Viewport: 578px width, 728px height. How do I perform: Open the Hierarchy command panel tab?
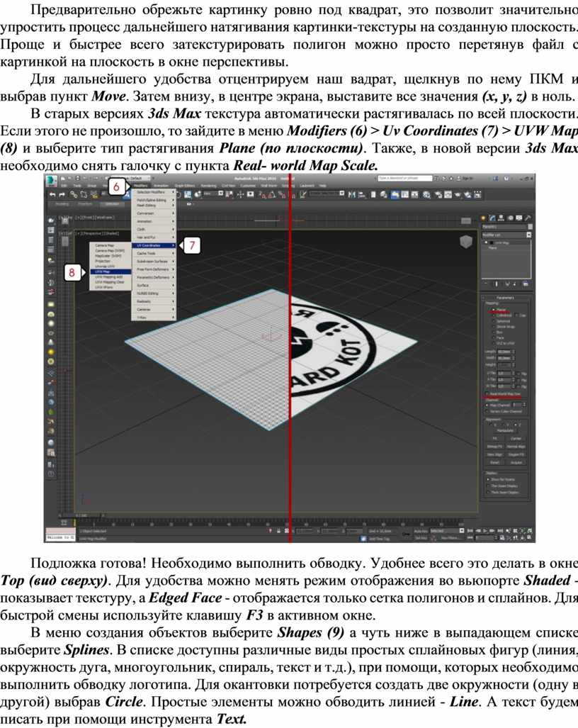[x=501, y=218]
